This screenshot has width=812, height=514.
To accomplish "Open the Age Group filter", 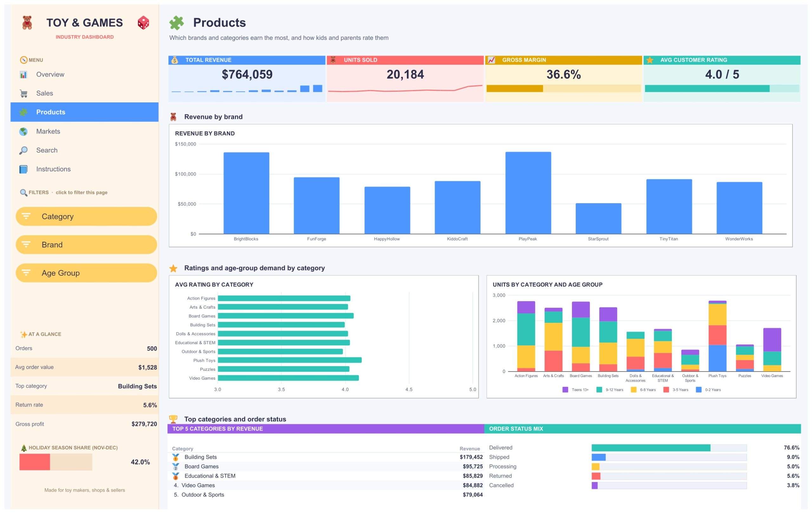I will 86,273.
